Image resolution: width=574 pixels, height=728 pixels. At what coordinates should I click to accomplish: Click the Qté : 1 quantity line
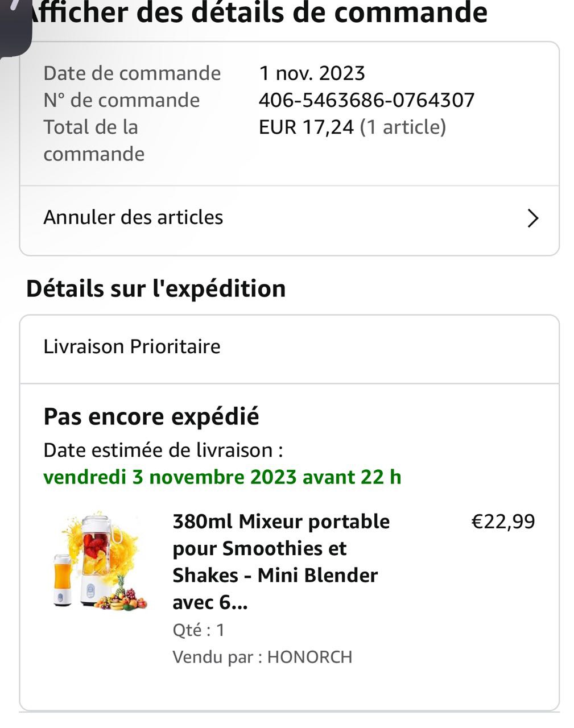[199, 630]
